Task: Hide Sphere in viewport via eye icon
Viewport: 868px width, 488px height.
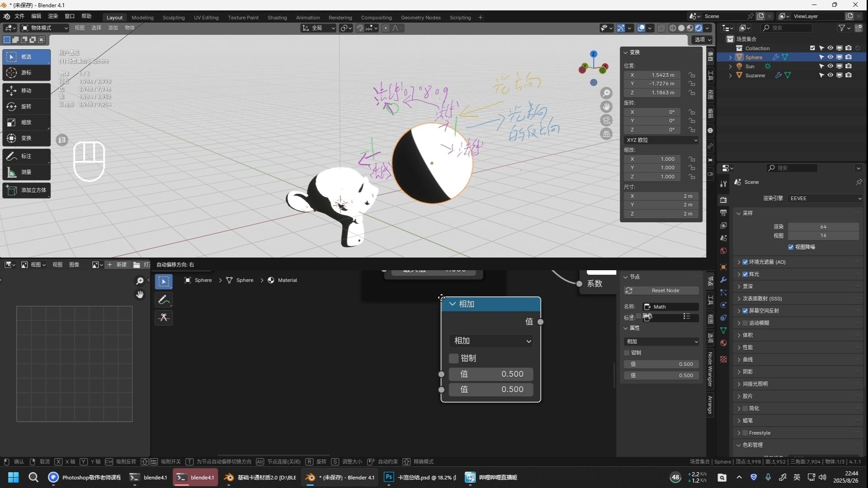Action: pos(830,57)
